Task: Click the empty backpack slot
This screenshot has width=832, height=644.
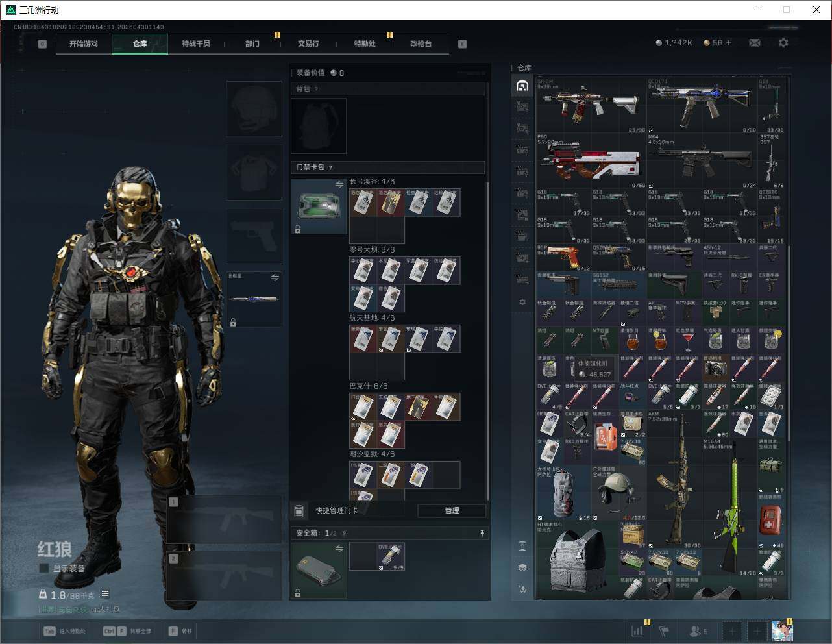Action: tap(319, 126)
